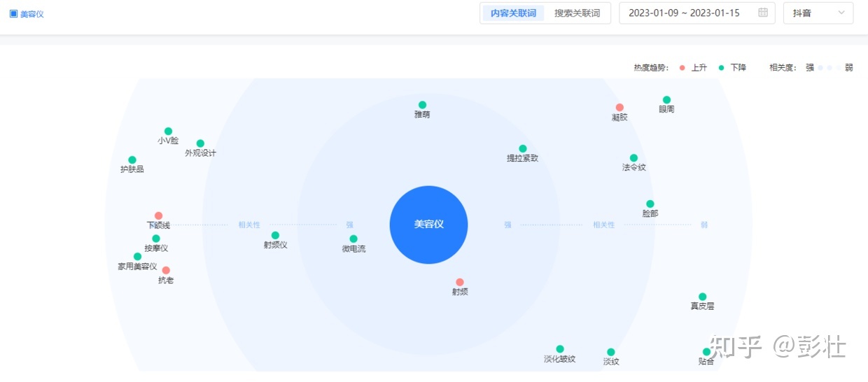
Task: Select the 淡纹 keyword node
Action: tap(611, 352)
